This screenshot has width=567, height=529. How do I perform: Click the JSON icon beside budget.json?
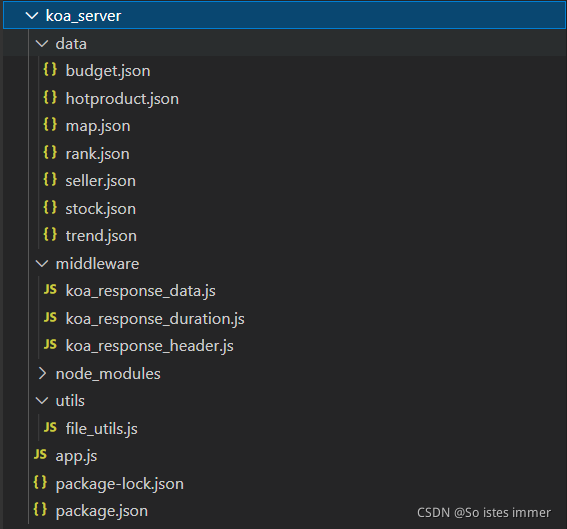pos(50,69)
